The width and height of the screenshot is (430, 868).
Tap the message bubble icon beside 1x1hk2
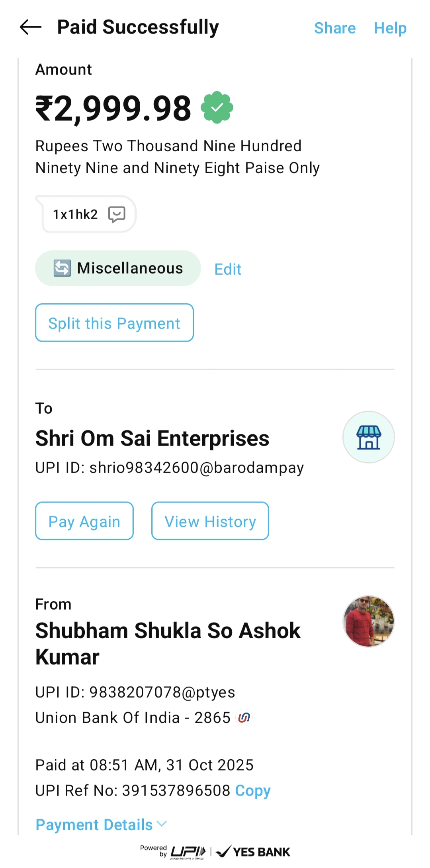(x=117, y=214)
